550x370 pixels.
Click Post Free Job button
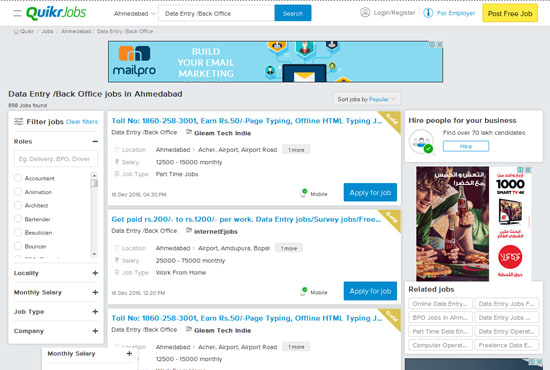click(510, 13)
